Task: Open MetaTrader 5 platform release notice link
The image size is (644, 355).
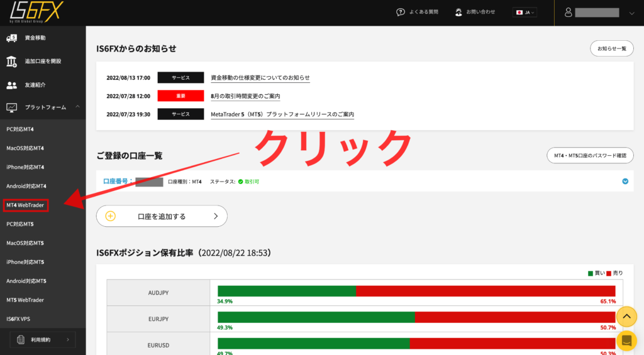Action: 282,114
